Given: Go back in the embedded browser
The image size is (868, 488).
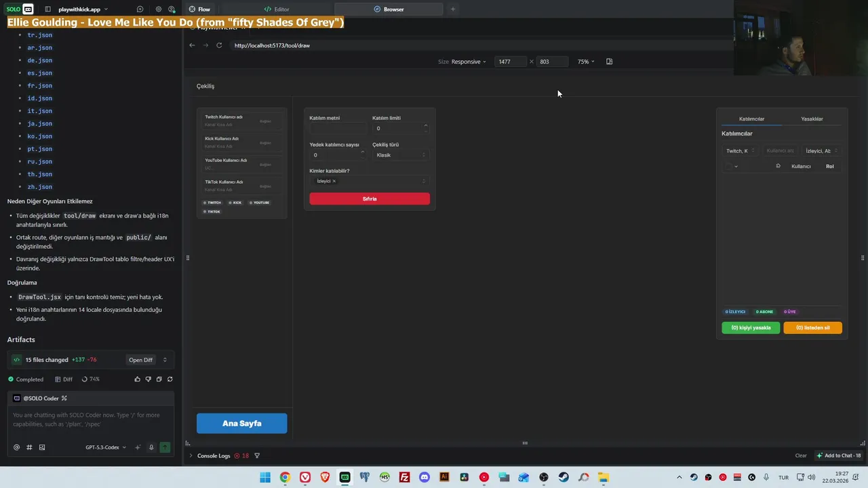Looking at the screenshot, I should [x=192, y=45].
